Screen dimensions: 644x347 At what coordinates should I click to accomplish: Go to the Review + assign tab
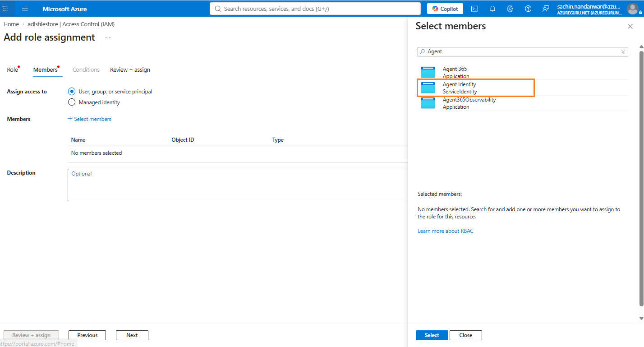point(130,70)
